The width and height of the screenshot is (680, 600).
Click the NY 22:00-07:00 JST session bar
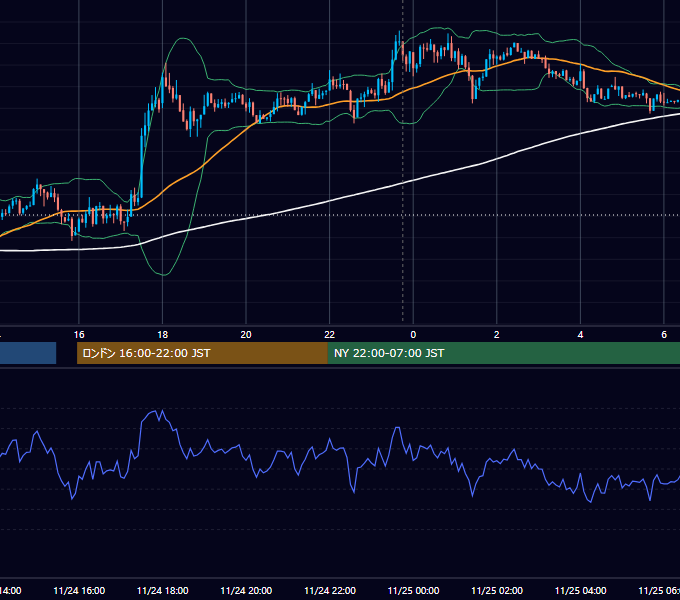coord(503,353)
